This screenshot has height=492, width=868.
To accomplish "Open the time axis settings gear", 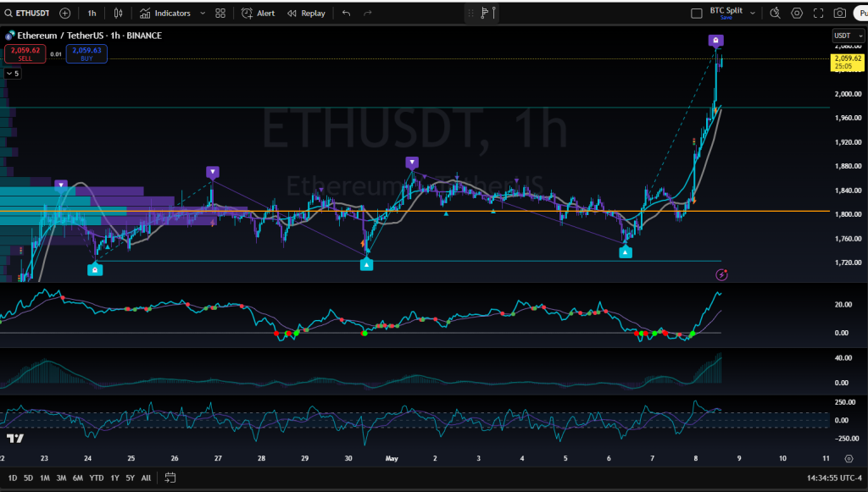I will [849, 458].
